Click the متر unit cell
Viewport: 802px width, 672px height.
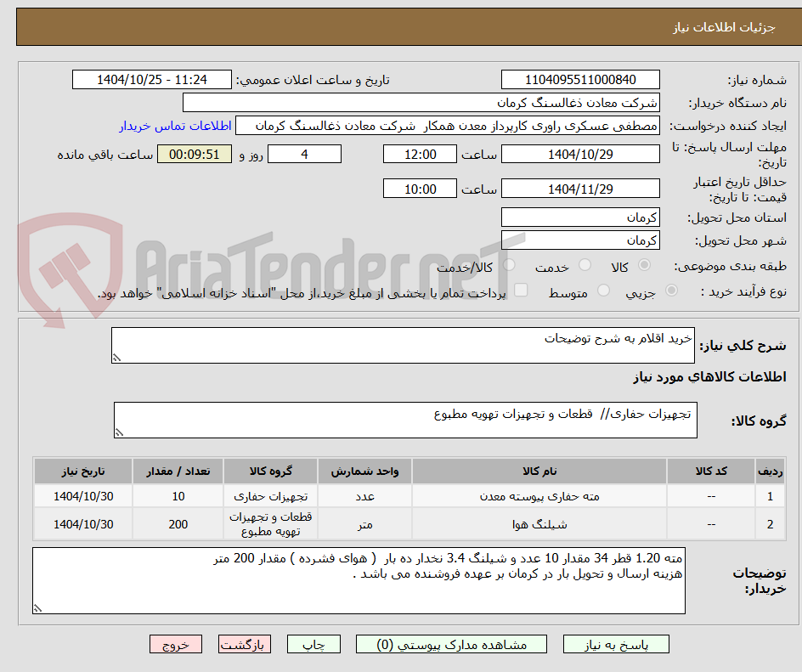[x=364, y=524]
